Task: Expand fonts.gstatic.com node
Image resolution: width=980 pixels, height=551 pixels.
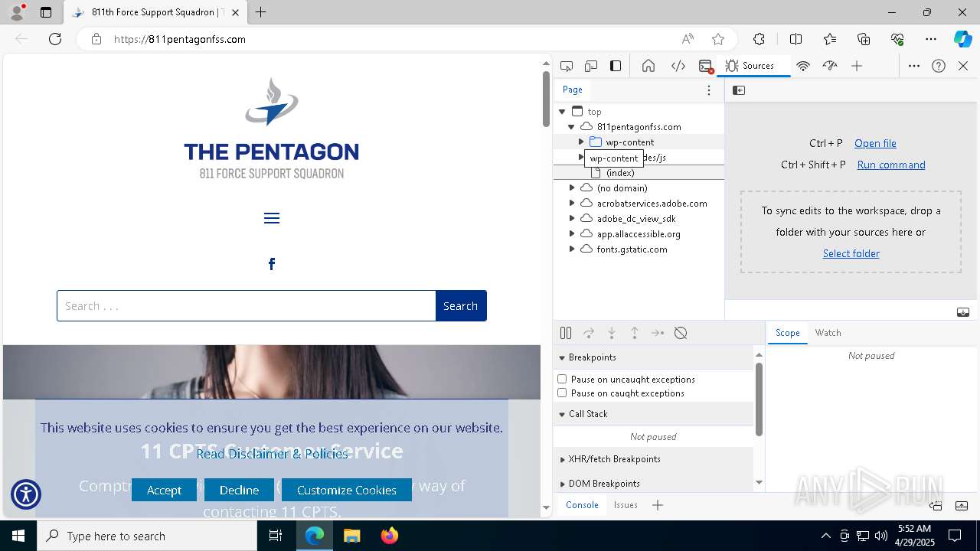Action: coord(572,249)
